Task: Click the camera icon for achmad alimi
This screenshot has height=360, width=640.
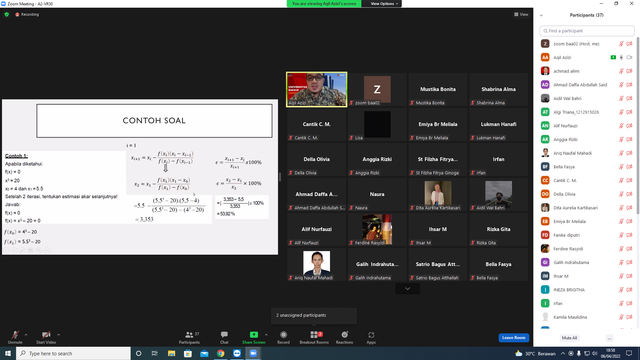Action: [629, 71]
